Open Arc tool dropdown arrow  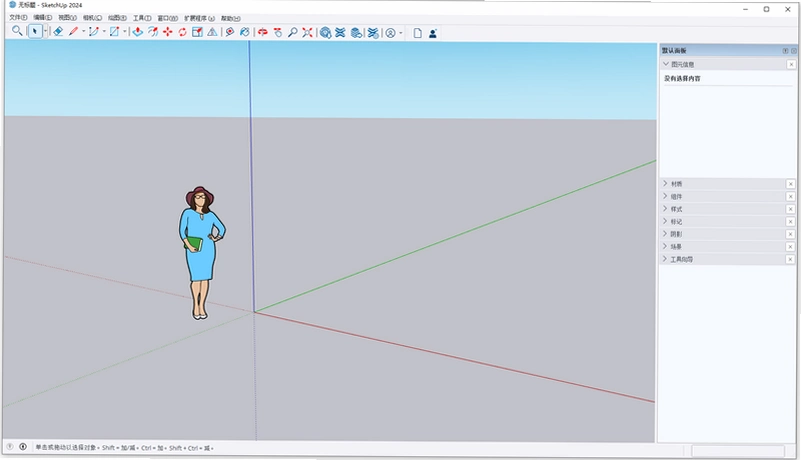click(x=104, y=32)
